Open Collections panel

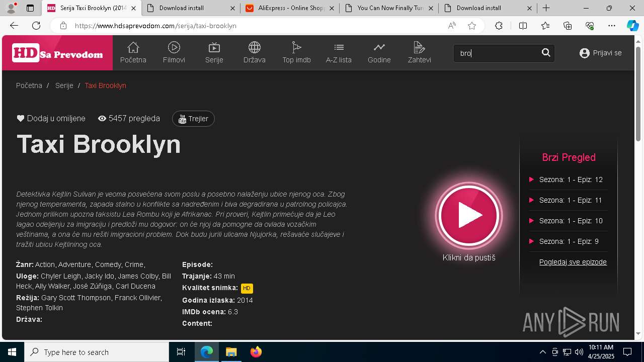pos(568,26)
